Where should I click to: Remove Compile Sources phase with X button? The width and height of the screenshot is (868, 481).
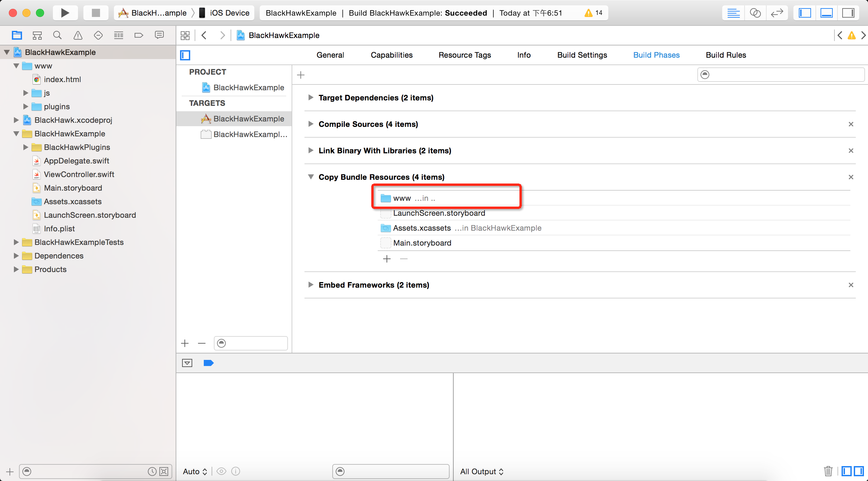851,124
